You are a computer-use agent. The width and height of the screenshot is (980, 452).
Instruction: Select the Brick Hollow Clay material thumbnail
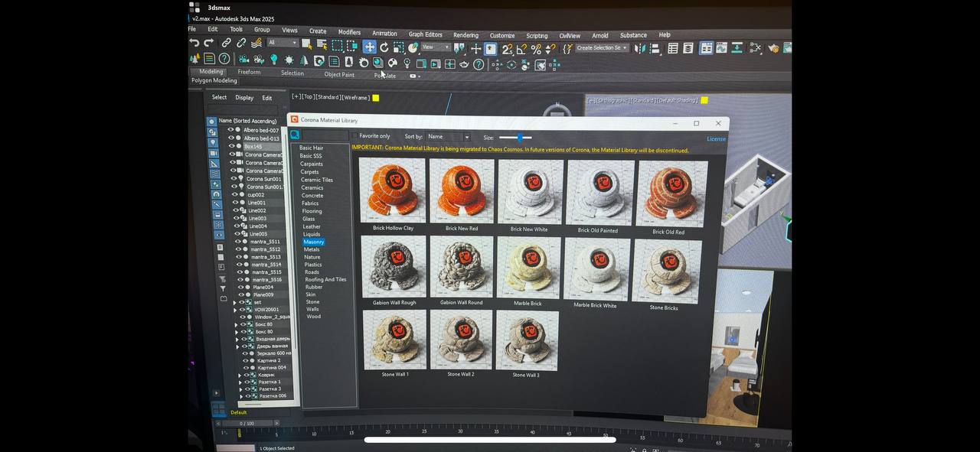tap(393, 190)
